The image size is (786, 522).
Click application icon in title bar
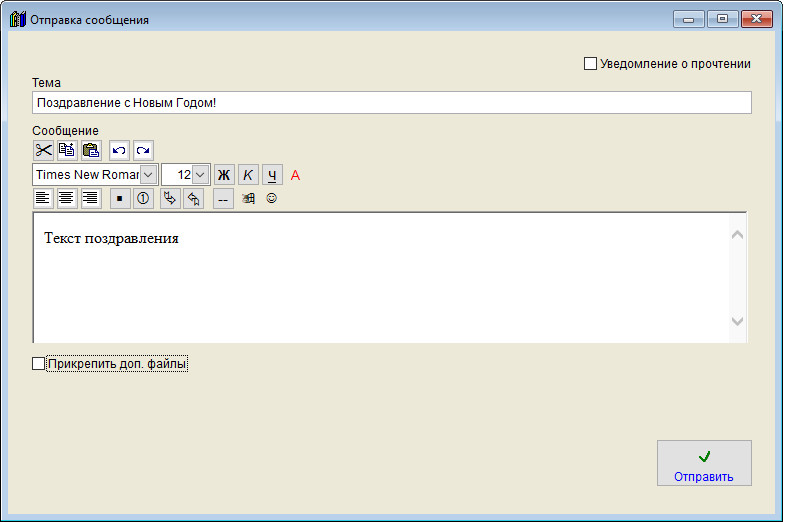click(18, 20)
